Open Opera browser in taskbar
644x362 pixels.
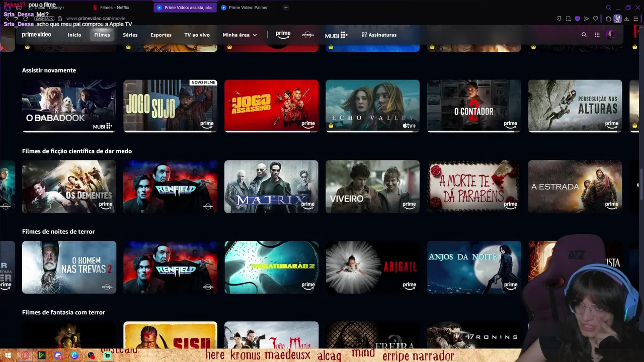coord(25,355)
